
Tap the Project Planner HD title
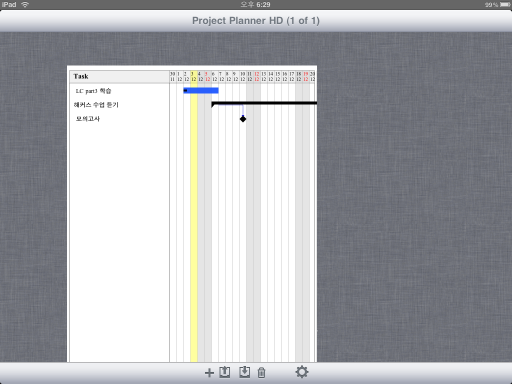pos(256,21)
